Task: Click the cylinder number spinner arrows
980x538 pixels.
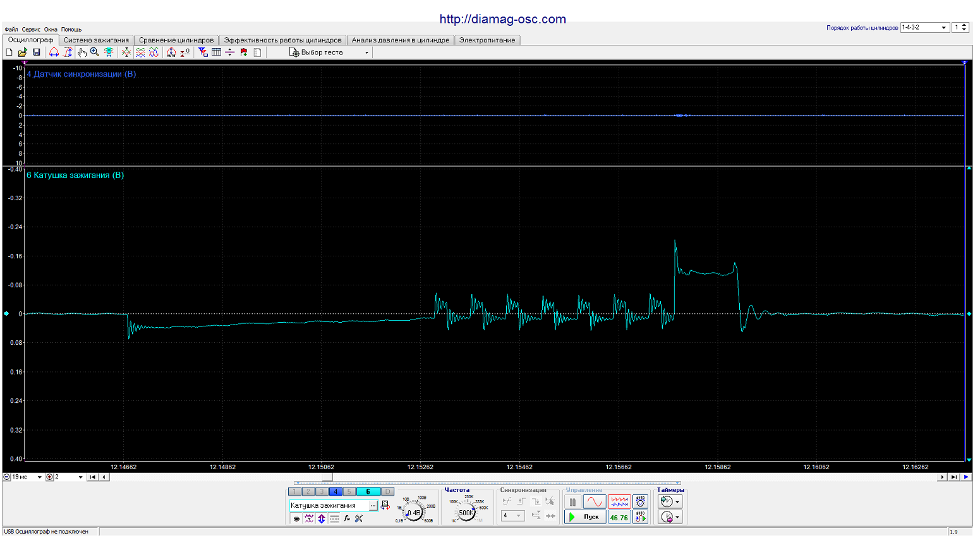Action: [964, 28]
